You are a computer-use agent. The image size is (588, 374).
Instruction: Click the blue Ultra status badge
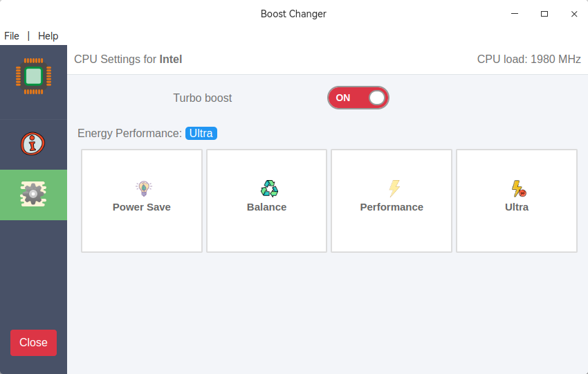tap(201, 133)
